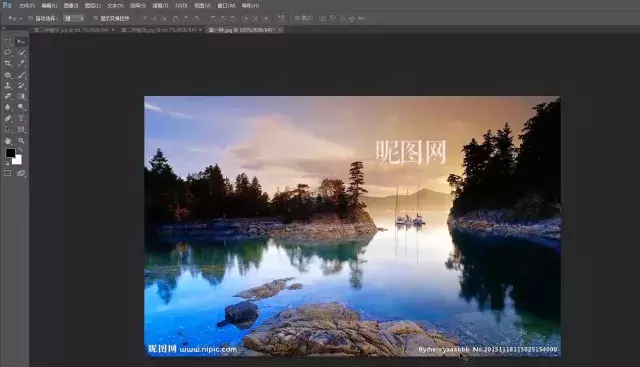
Task: Switch to the first 66.7% document tab
Action: point(71,30)
